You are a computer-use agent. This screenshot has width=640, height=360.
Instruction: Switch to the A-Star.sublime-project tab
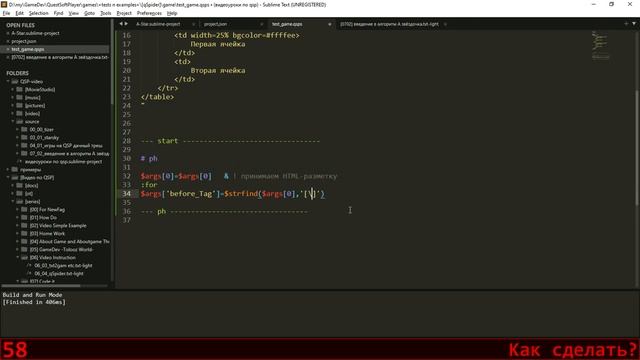(158, 24)
